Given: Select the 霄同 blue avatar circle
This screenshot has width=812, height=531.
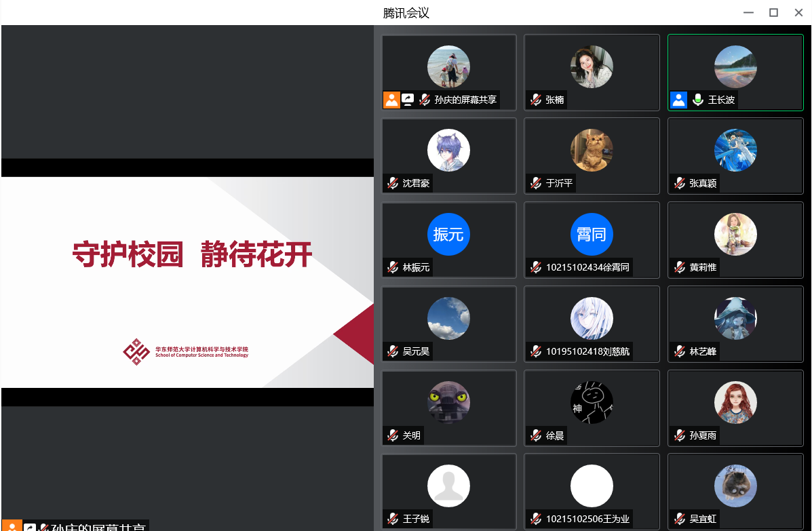Looking at the screenshot, I should 592,234.
